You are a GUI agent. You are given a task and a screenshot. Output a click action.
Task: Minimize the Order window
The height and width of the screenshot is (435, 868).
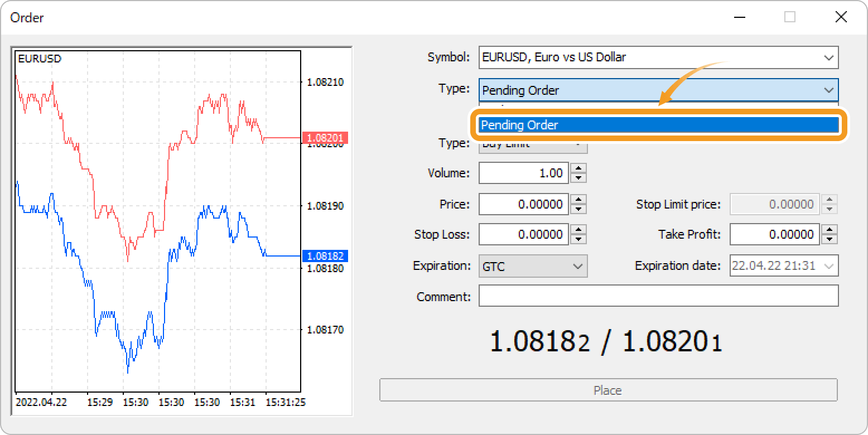point(740,17)
